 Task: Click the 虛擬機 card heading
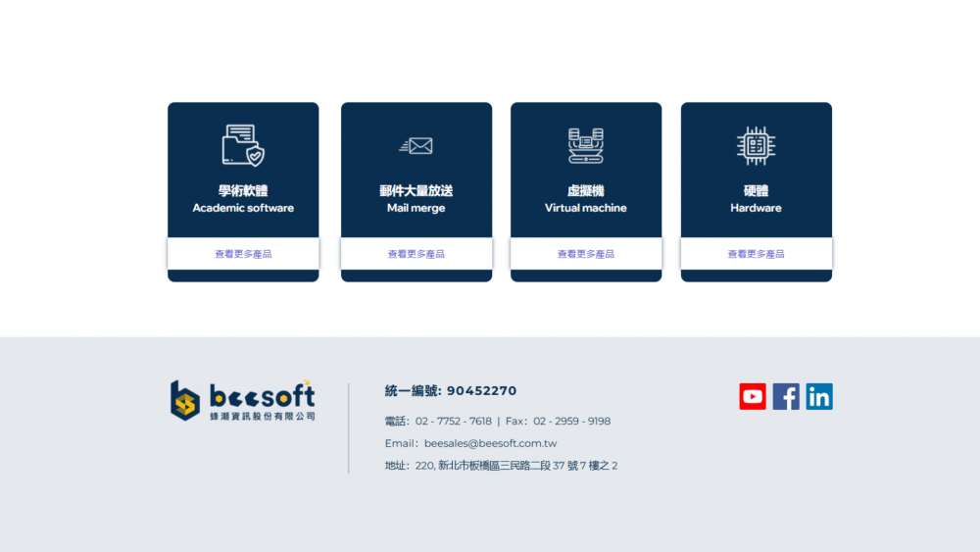pyautogui.click(x=586, y=191)
